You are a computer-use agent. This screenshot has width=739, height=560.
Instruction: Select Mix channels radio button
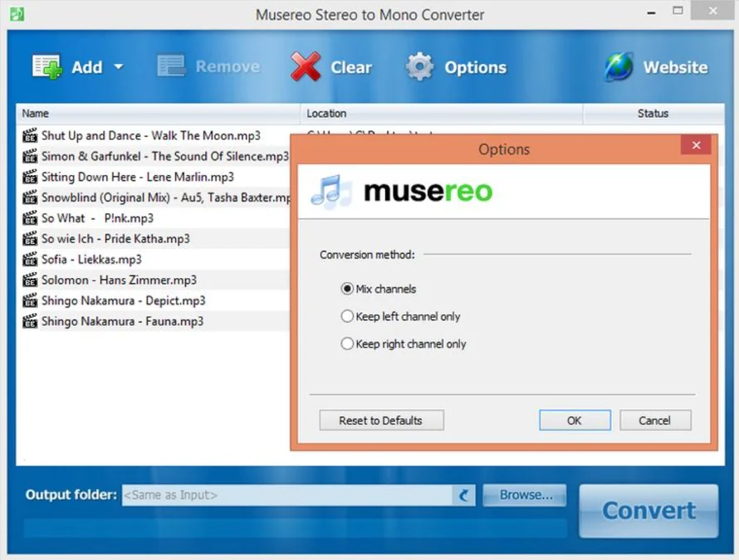pyautogui.click(x=347, y=289)
